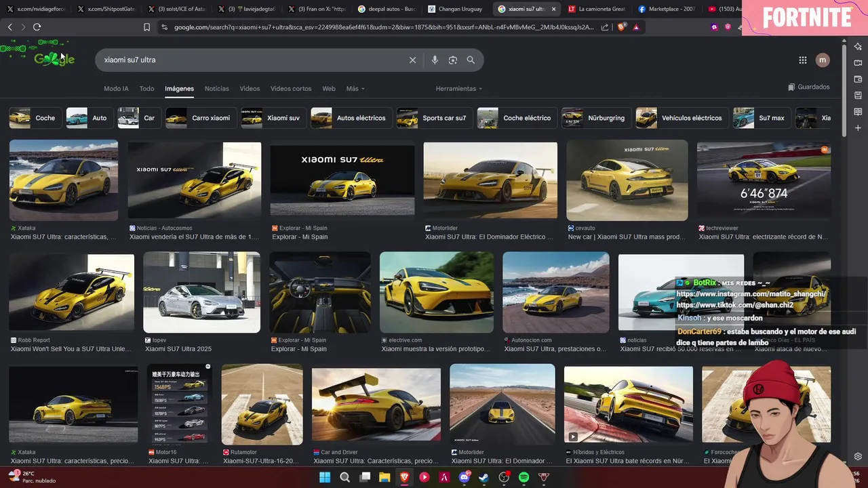Switch to the Changan Uruguay browser tab

[x=455, y=9]
